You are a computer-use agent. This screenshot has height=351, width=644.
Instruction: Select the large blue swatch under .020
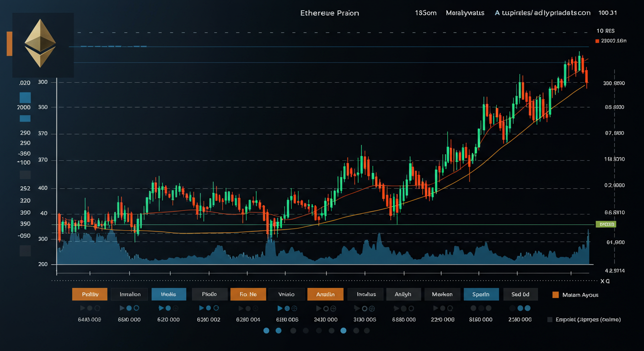pos(25,97)
